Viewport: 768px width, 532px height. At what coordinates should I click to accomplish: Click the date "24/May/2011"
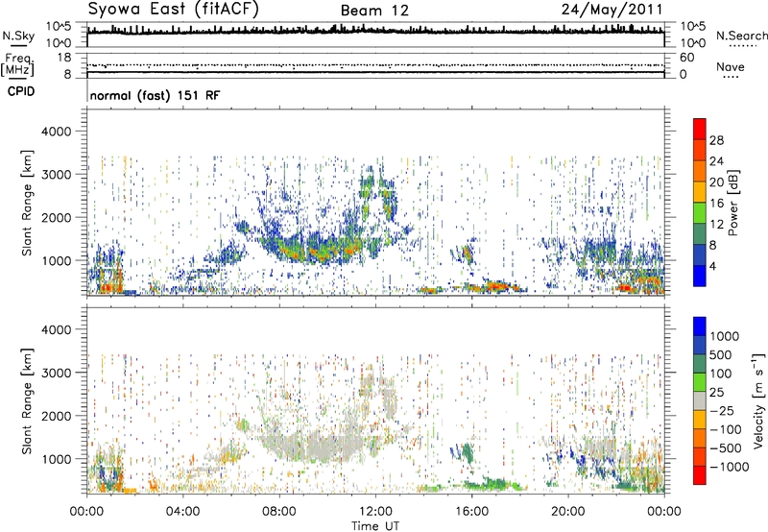coord(612,10)
